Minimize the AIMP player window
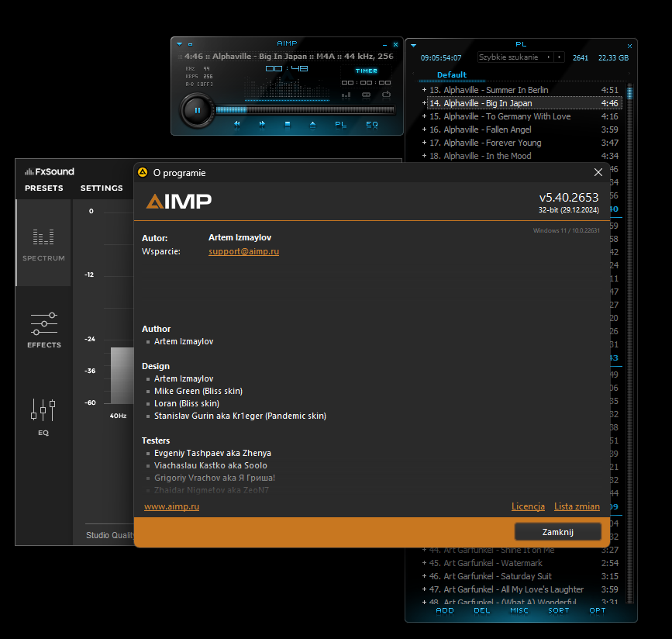672x639 pixels. [385, 45]
